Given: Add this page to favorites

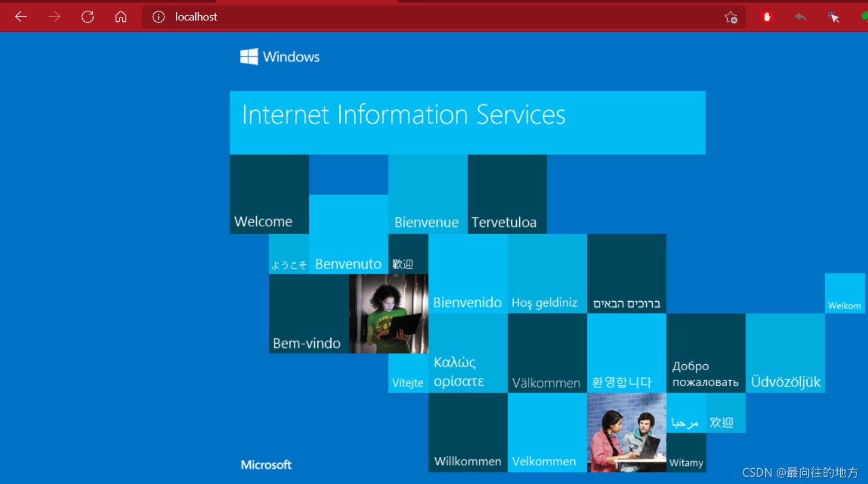Looking at the screenshot, I should click(731, 17).
